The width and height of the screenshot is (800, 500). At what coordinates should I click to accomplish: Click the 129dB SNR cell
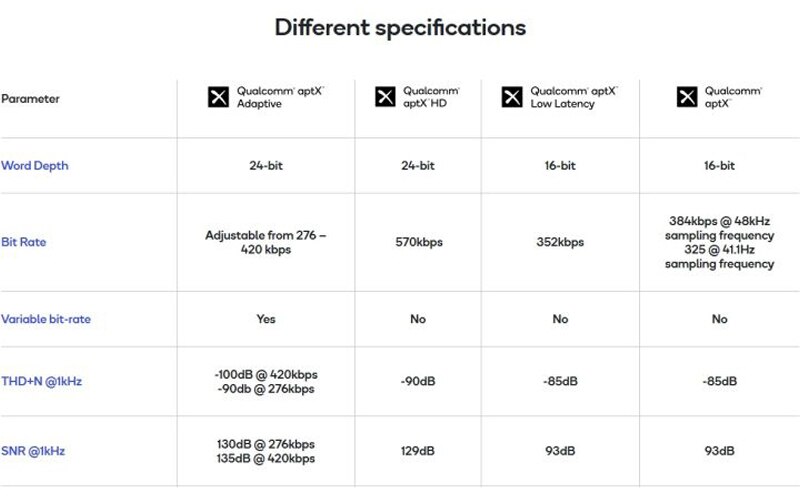417,451
